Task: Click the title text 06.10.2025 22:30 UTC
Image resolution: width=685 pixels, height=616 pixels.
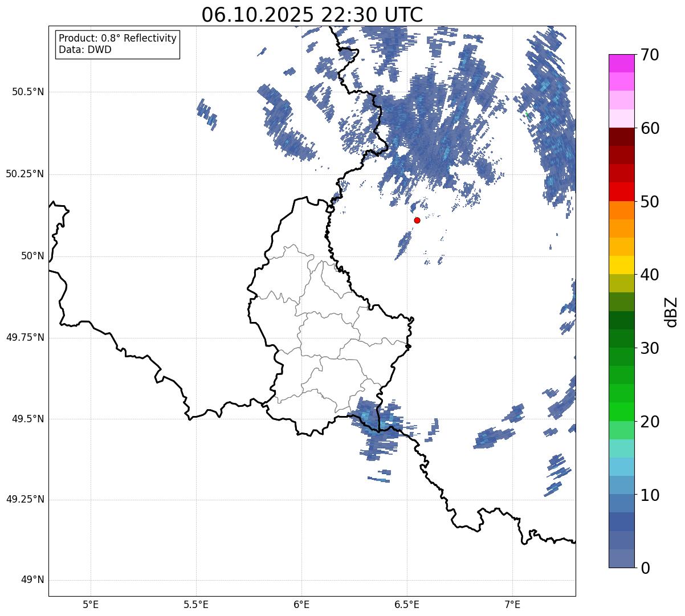Action: tap(312, 15)
